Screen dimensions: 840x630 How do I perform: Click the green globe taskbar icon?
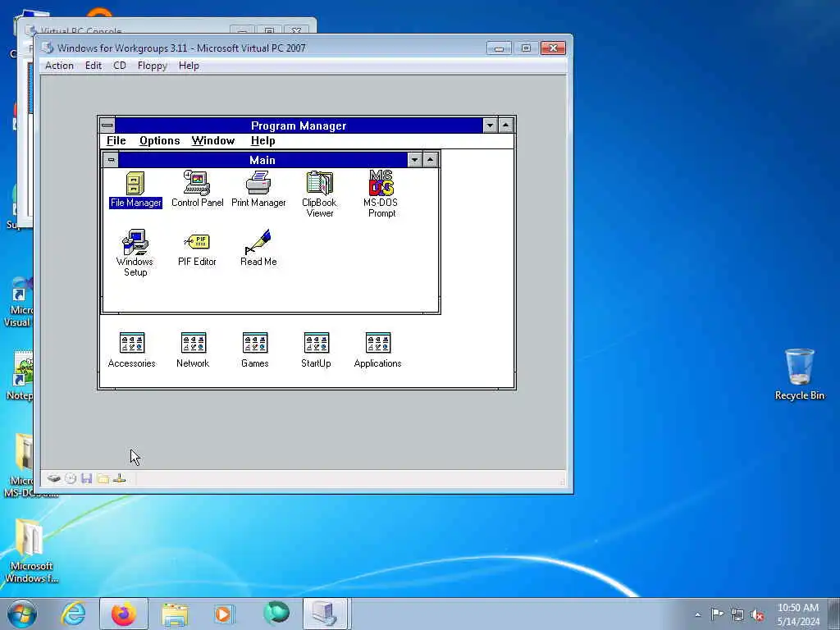click(276, 614)
